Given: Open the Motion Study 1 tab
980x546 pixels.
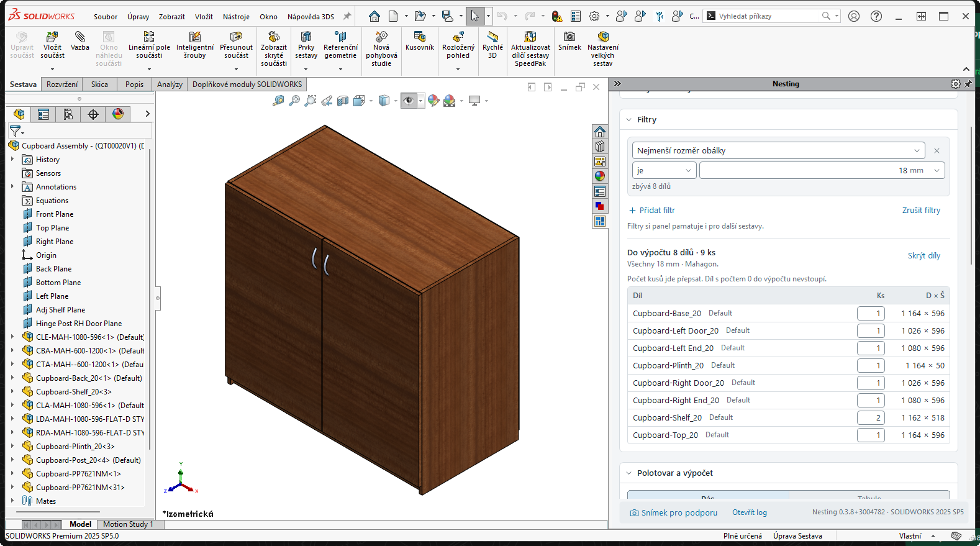Looking at the screenshot, I should click(x=128, y=524).
